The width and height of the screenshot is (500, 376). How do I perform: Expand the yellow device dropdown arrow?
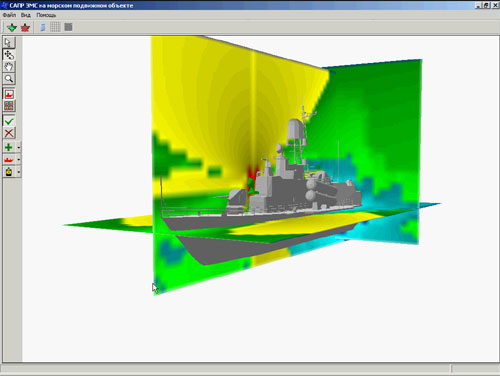19,172
